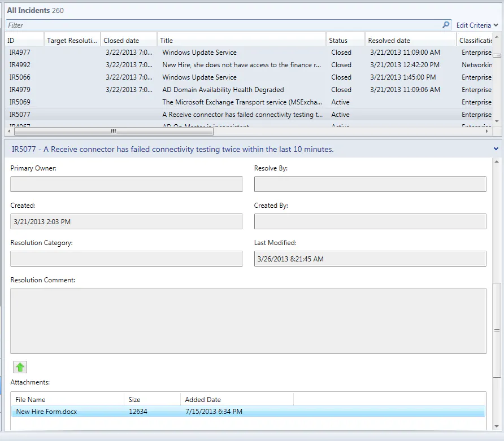The height and width of the screenshot is (441, 504).
Task: Click incident list horizontal scrollbar thumb
Action: coord(114,131)
